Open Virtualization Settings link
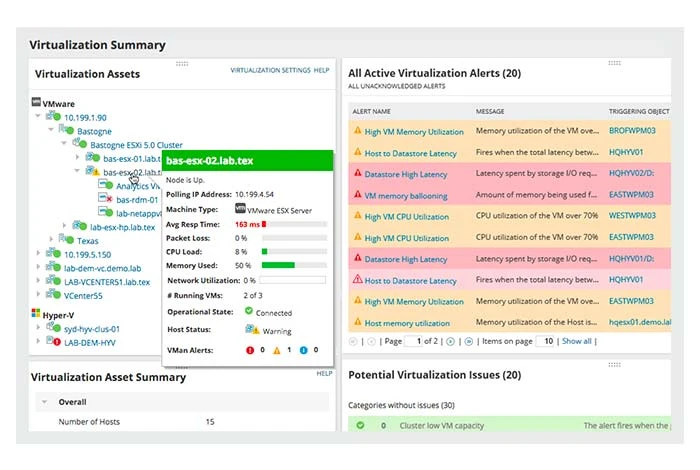 [270, 71]
